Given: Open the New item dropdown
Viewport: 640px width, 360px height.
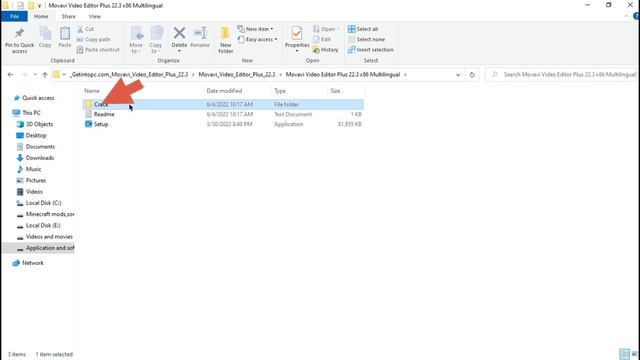Looking at the screenshot, I should point(256,29).
